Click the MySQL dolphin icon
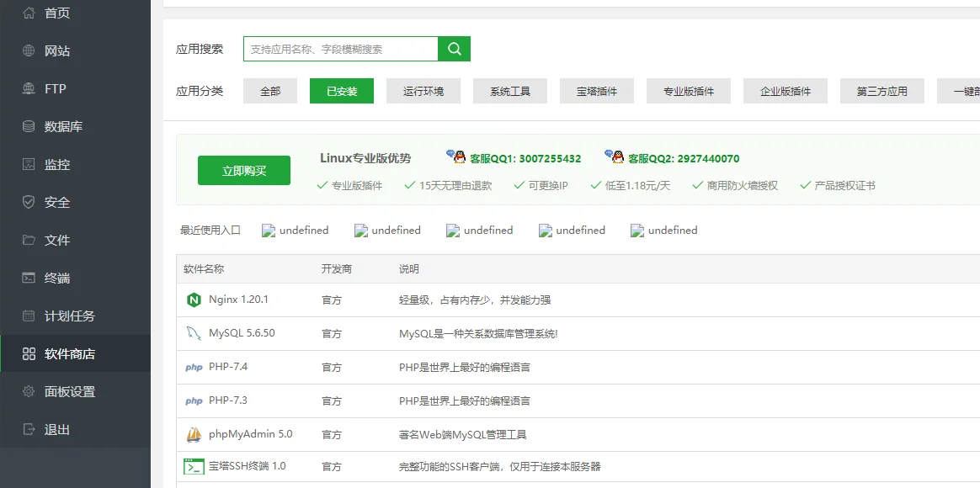This screenshot has height=488, width=980. coord(194,334)
